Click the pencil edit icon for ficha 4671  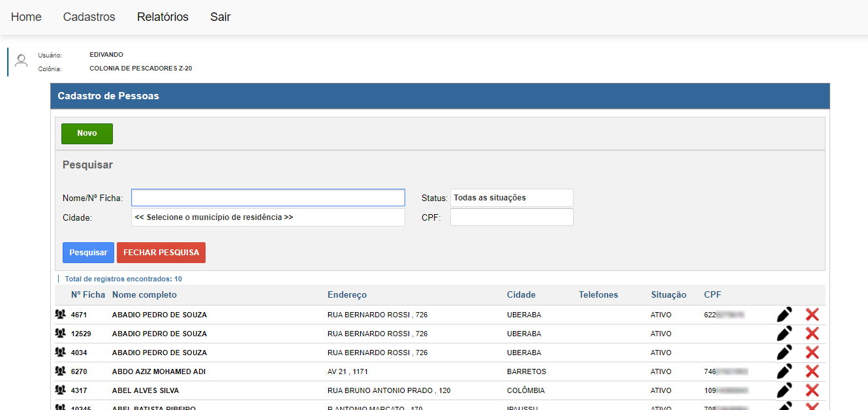(784, 315)
